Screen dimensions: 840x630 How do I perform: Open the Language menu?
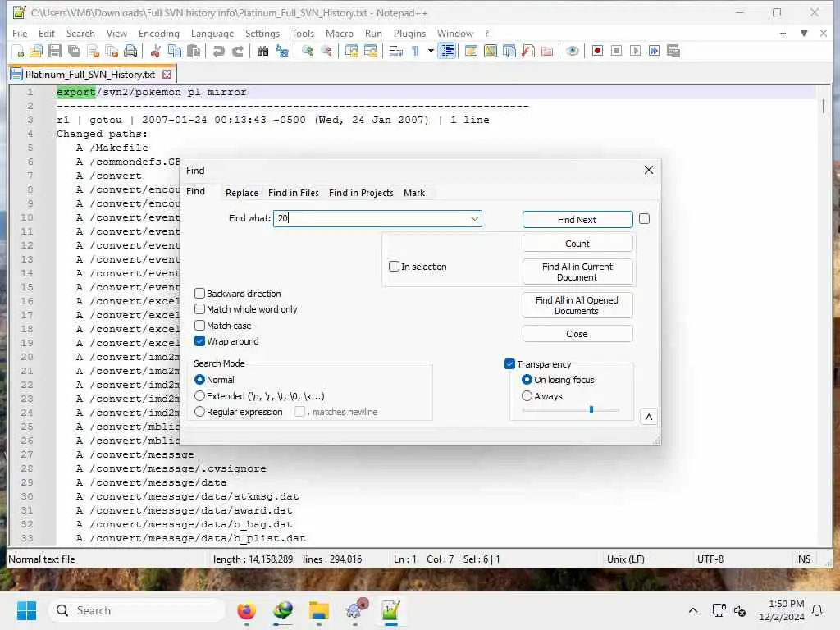[x=212, y=33]
